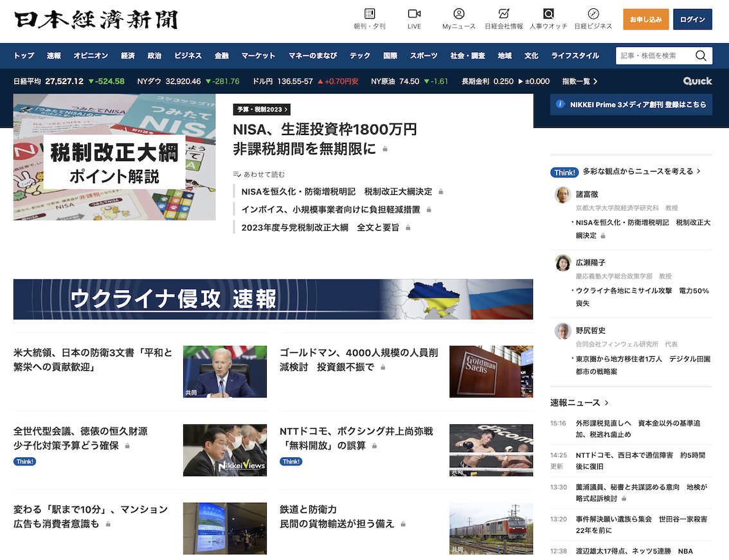Click the 日経平均 green down-arrow indicator
The width and height of the screenshot is (729, 560).
pyautogui.click(x=91, y=82)
